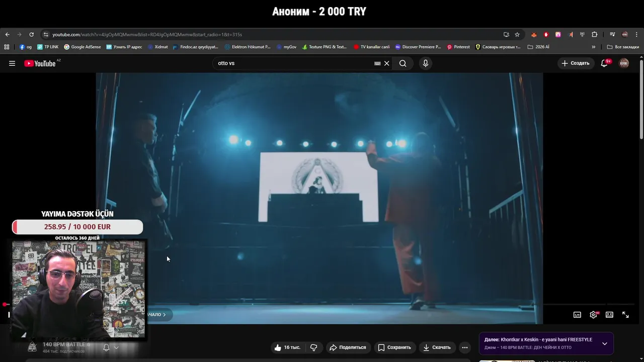Open the TV kanallar canli bookmark
Image resolution: width=644 pixels, height=362 pixels.
pos(371,47)
